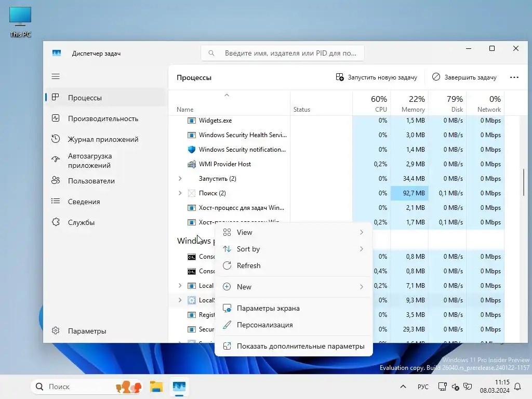
Task: Click the 92,7 MB memory cell
Action: point(409,193)
